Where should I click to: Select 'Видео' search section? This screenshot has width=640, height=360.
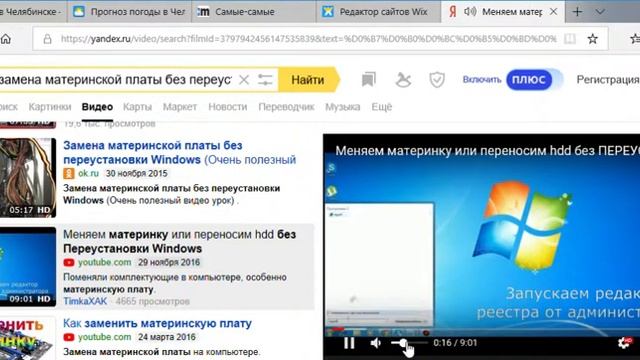pos(97,107)
